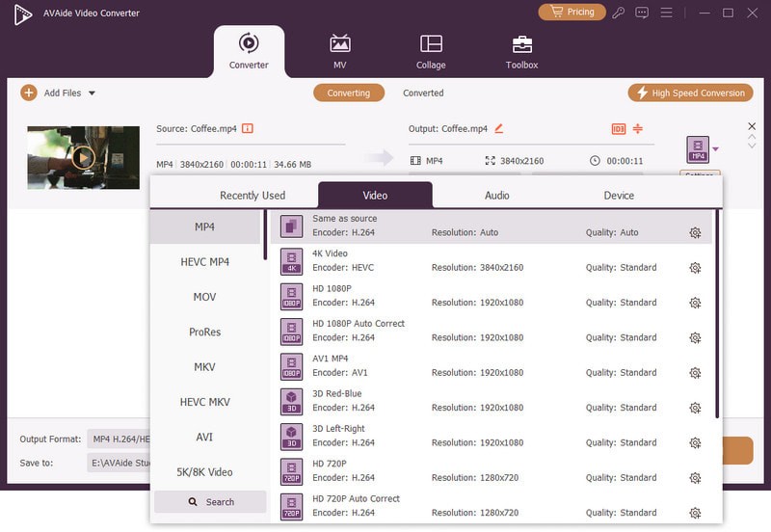Choose 5K/8K Video format
Image resolution: width=771 pixels, height=532 pixels.
tap(205, 472)
